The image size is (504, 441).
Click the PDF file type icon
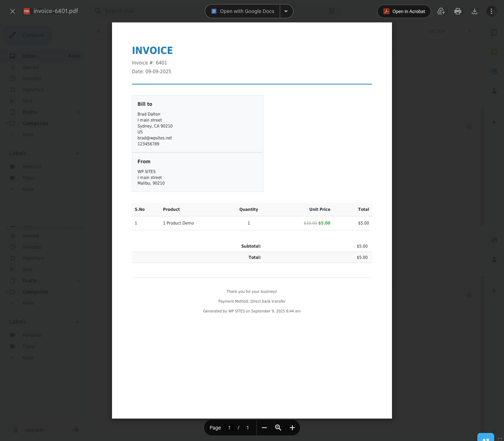[x=27, y=11]
